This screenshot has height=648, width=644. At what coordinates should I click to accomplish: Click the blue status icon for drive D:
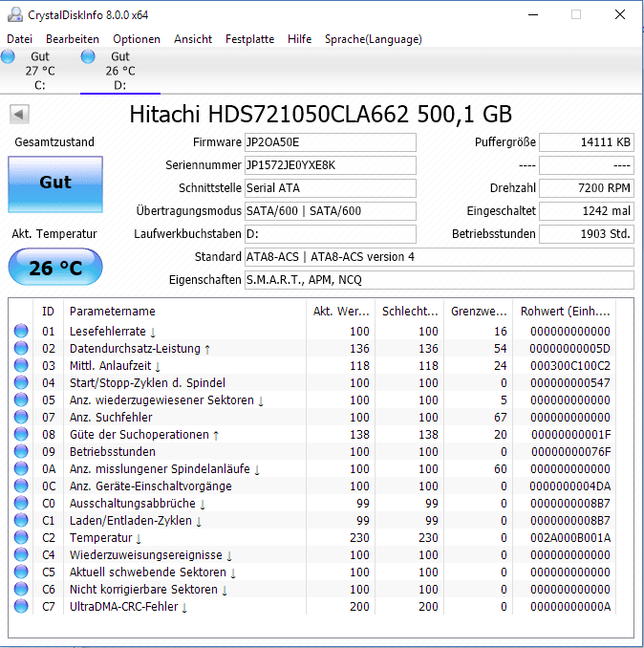[88, 56]
